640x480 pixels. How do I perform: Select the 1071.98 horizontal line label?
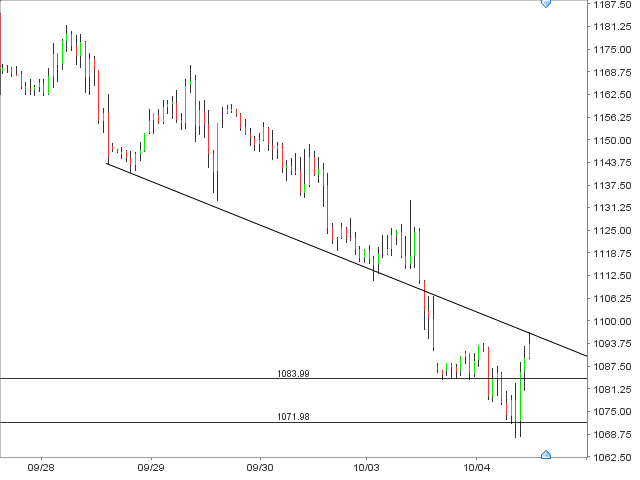293,417
